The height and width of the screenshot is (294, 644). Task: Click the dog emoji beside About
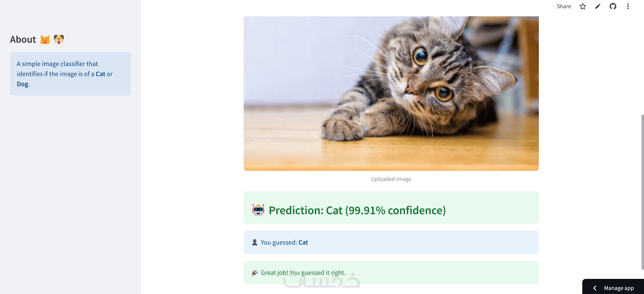point(59,39)
